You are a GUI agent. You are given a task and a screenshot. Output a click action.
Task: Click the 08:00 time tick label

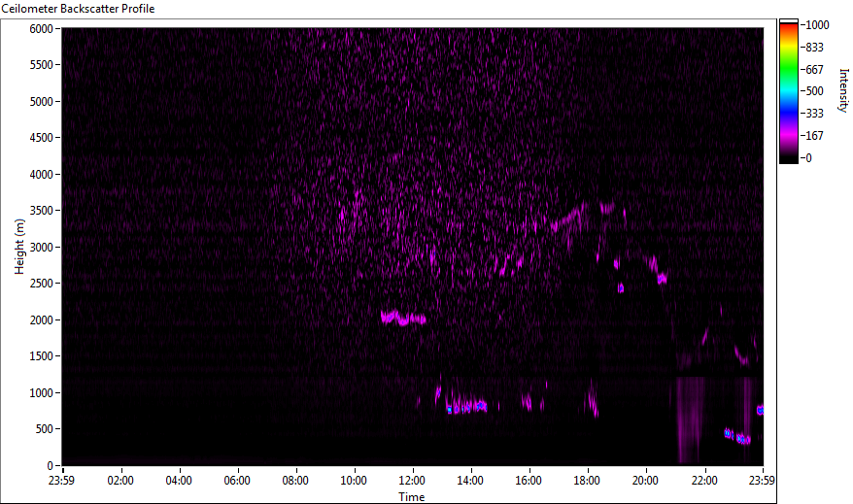coord(295,480)
